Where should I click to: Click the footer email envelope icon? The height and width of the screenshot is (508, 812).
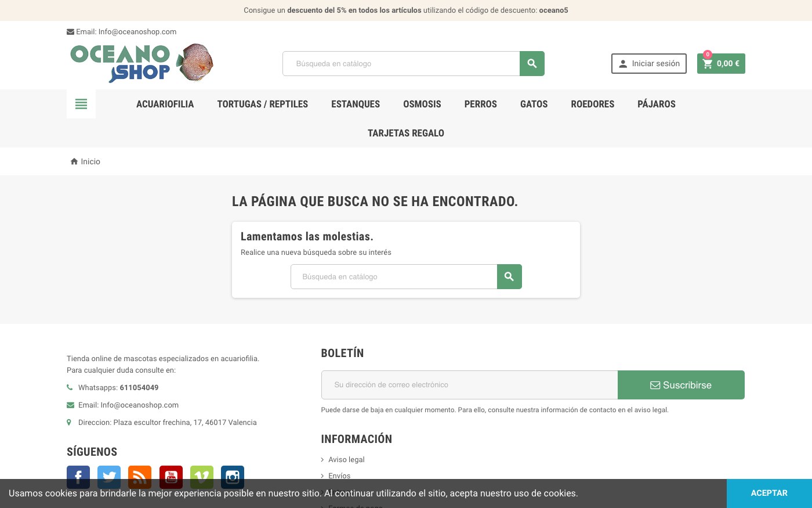tap(70, 405)
